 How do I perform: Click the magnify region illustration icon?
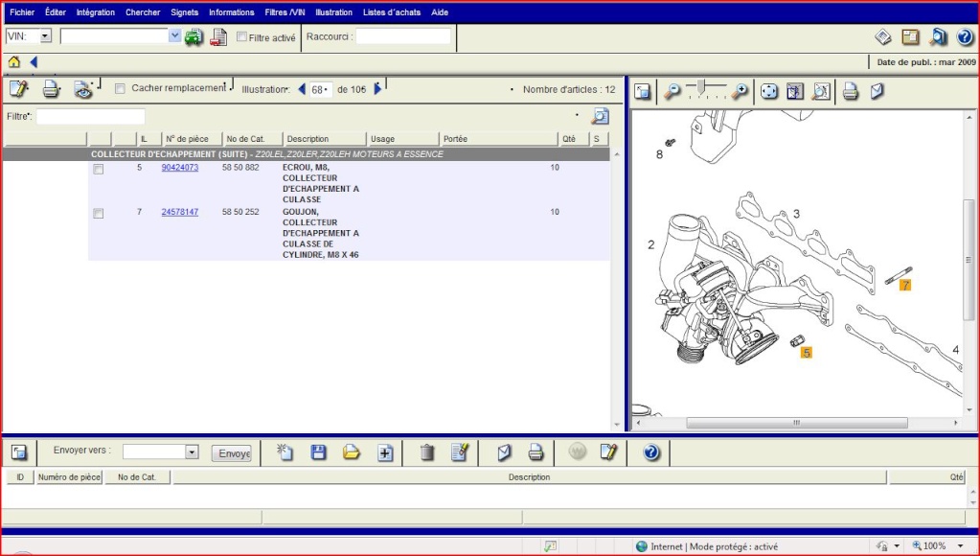(x=820, y=91)
